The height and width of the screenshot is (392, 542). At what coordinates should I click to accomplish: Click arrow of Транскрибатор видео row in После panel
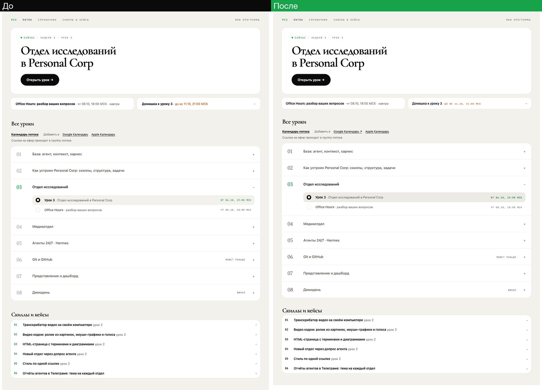527,320
